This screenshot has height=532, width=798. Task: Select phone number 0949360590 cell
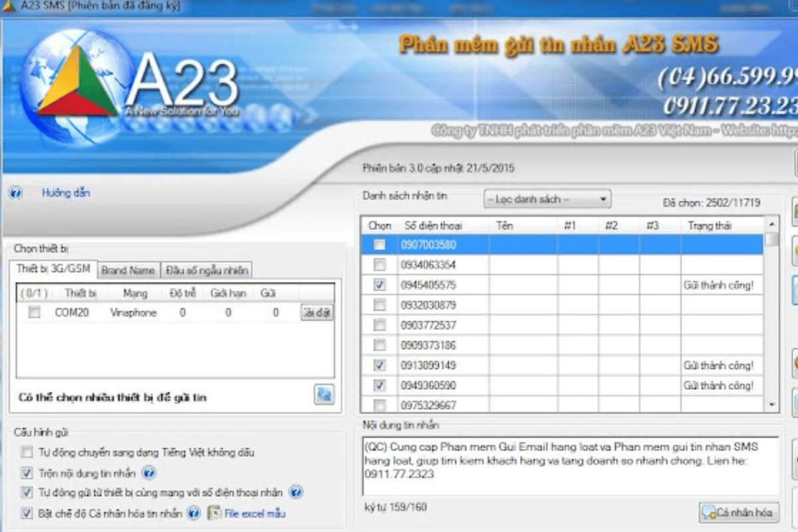coord(444,385)
